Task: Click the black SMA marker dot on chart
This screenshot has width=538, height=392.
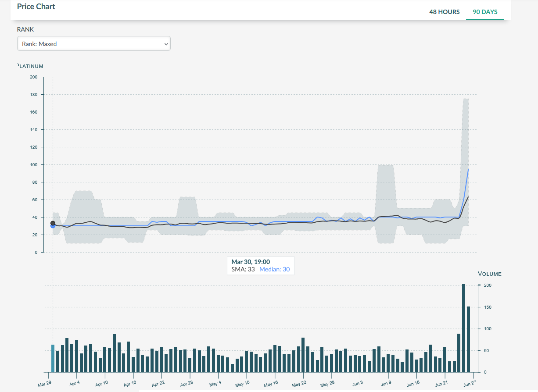Action: [53, 223]
